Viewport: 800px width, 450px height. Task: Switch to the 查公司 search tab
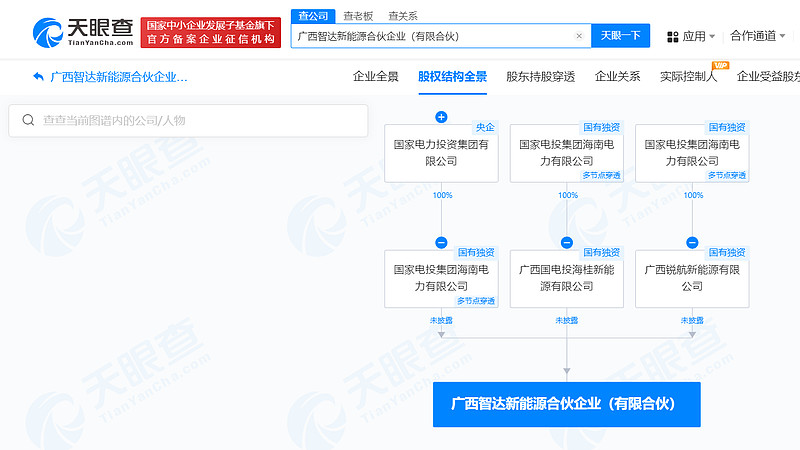(x=313, y=16)
